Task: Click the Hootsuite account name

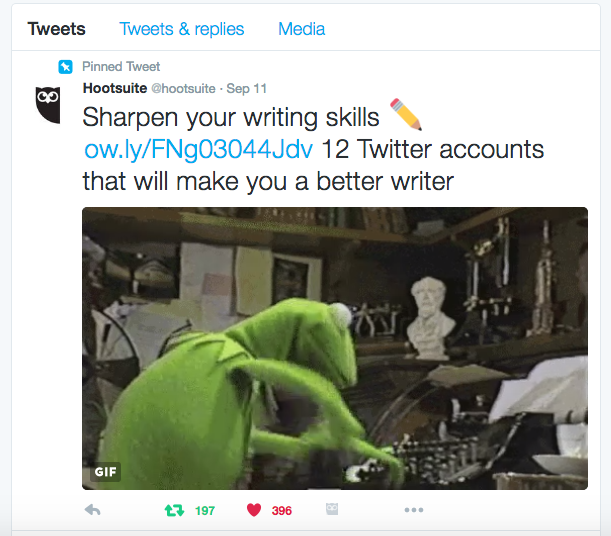Action: [x=115, y=88]
